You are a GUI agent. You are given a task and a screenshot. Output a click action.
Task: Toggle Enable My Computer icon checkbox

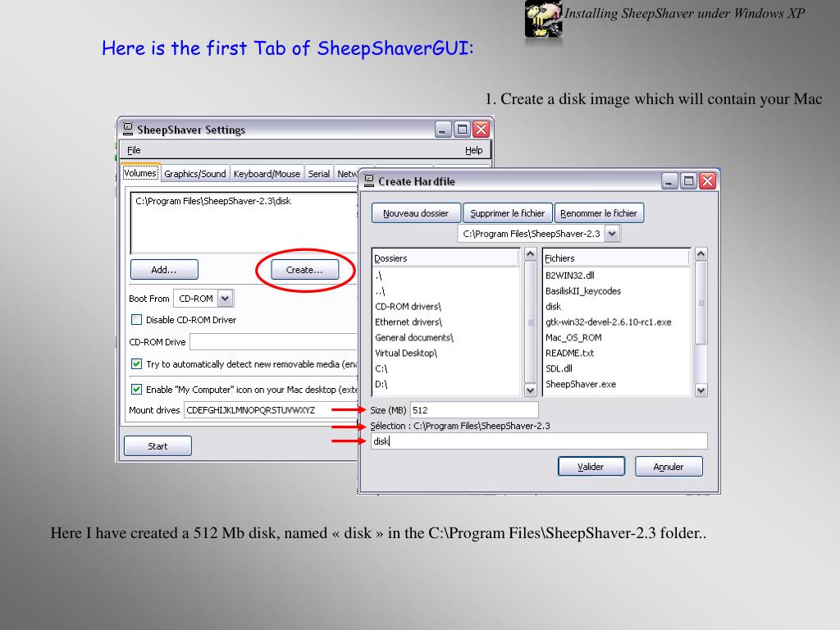pyautogui.click(x=137, y=390)
